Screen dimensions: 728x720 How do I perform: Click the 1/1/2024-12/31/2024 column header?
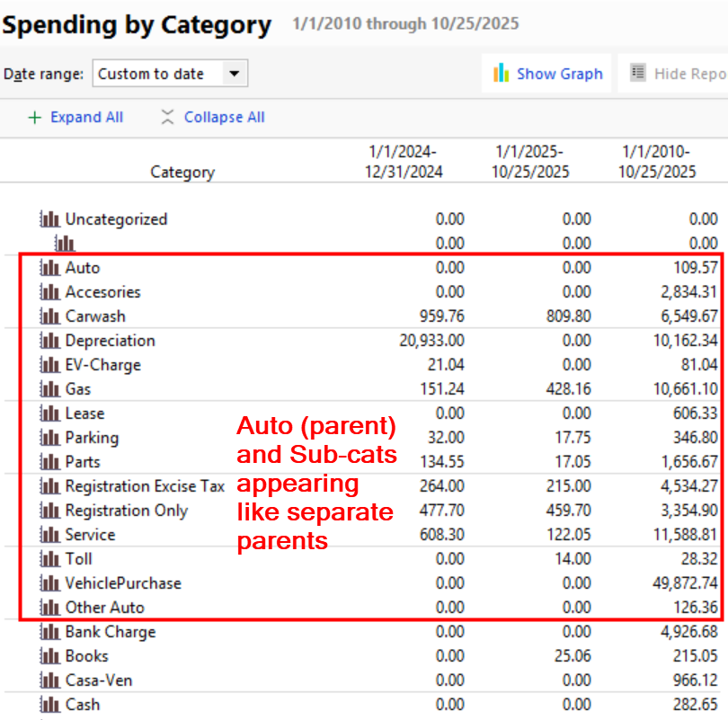[x=403, y=162]
